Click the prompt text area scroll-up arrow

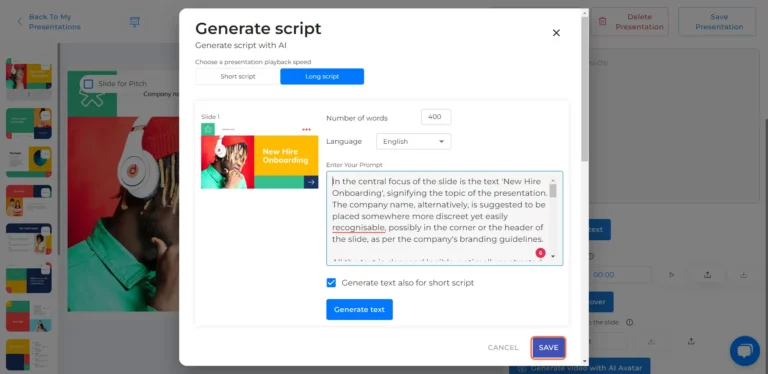pyautogui.click(x=552, y=180)
